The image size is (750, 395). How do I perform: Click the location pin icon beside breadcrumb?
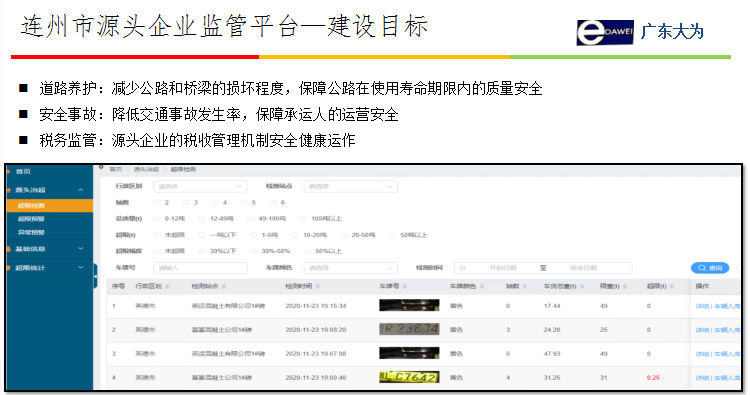coord(101,167)
